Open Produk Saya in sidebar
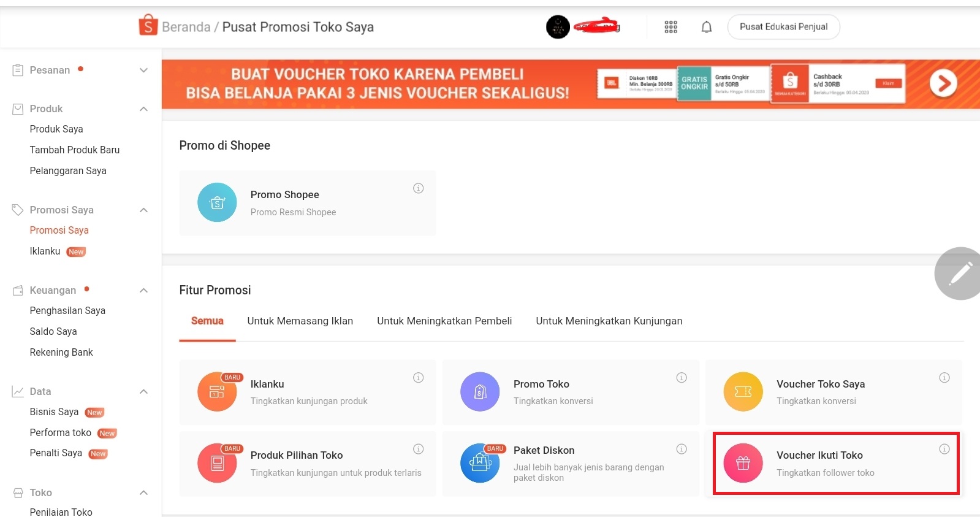Viewport: 980px width, 517px height. 56,129
